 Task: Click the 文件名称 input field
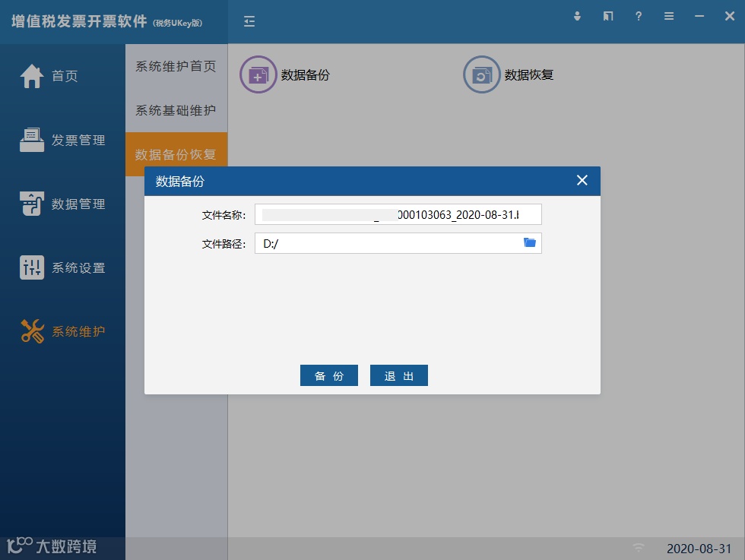398,215
